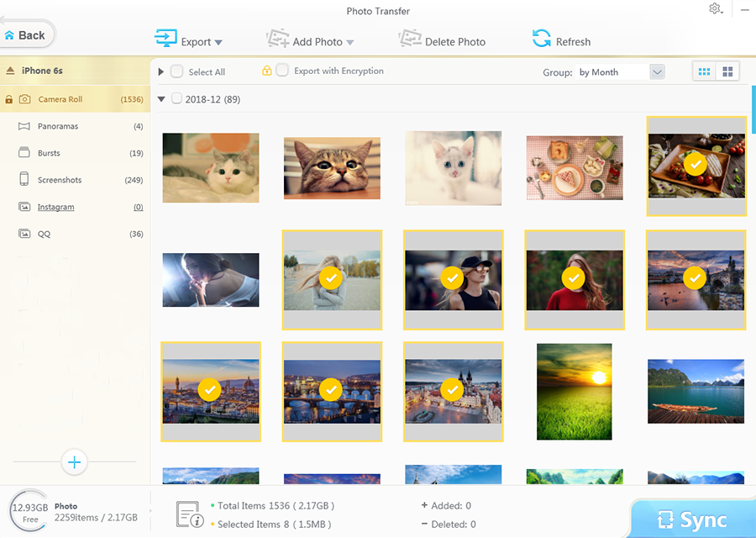Check the 2018-12 group checkbox
Screen dimensions: 756x538
tap(176, 98)
